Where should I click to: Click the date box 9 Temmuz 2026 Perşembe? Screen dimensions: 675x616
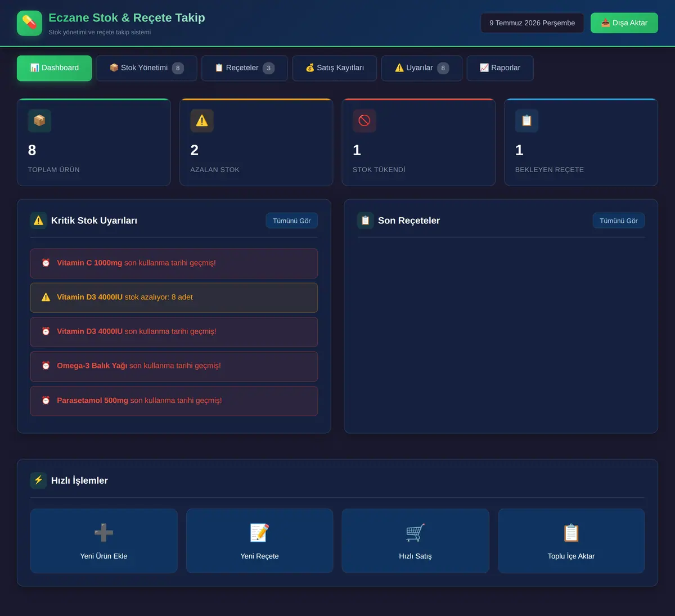coord(532,23)
